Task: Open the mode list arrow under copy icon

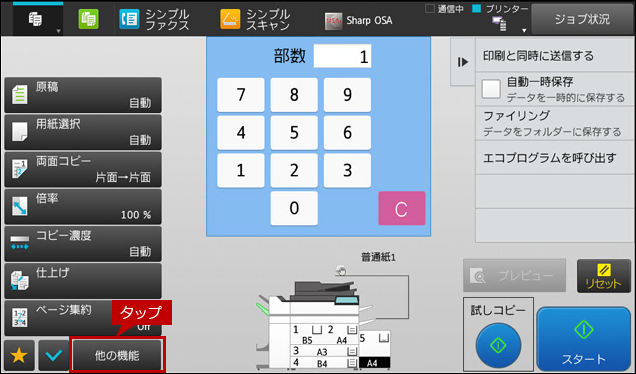Action: coord(58,31)
